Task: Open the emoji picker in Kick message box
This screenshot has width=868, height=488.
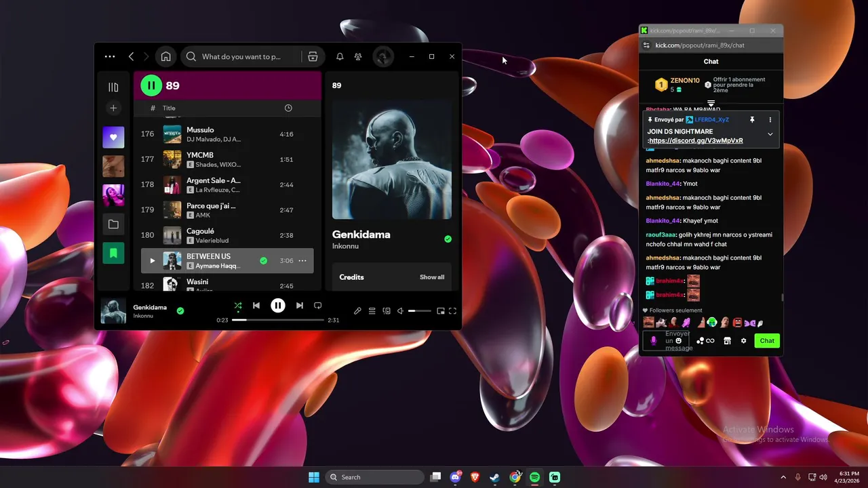Action: [x=678, y=340]
